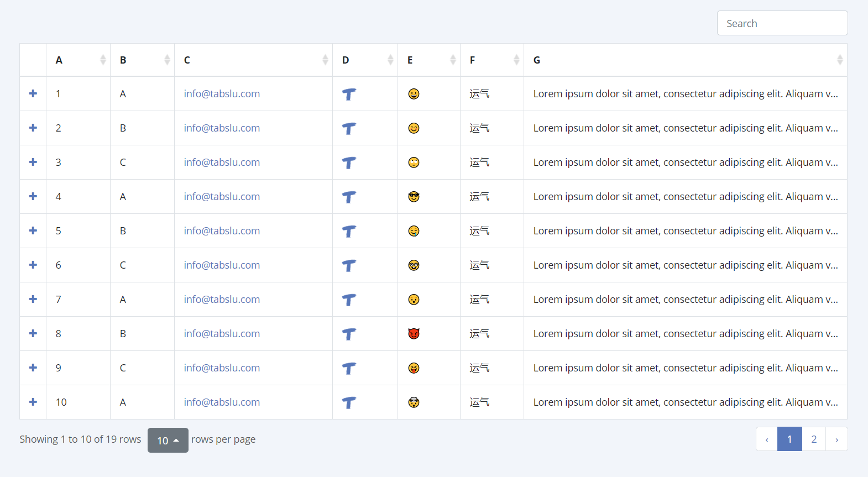Sort the table by column G
The height and width of the screenshot is (477, 868).
[686, 60]
